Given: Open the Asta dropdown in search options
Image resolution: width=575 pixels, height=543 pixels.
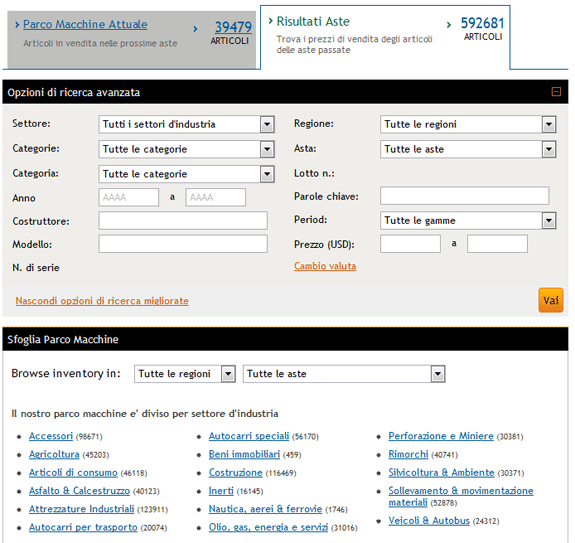Looking at the screenshot, I should 468,149.
